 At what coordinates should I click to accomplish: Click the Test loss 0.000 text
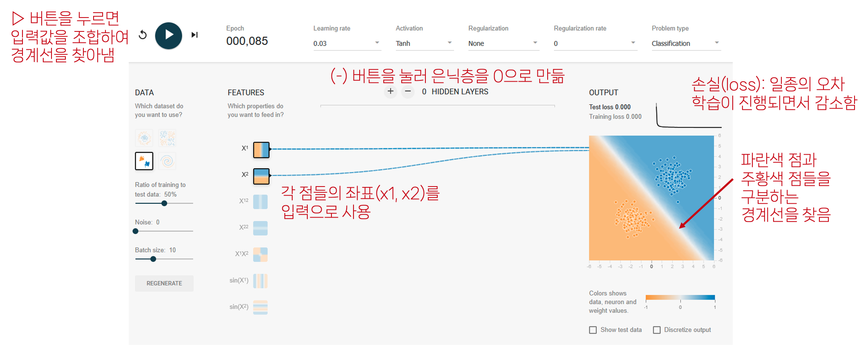(x=610, y=107)
